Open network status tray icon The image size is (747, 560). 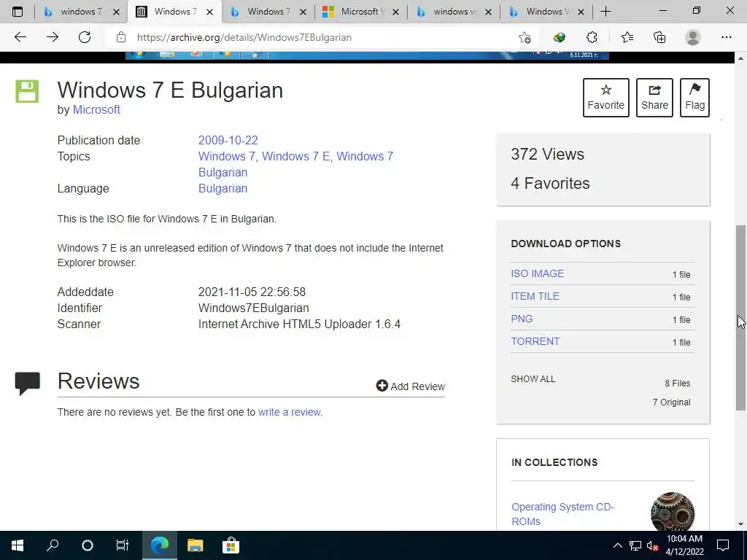[x=635, y=545]
